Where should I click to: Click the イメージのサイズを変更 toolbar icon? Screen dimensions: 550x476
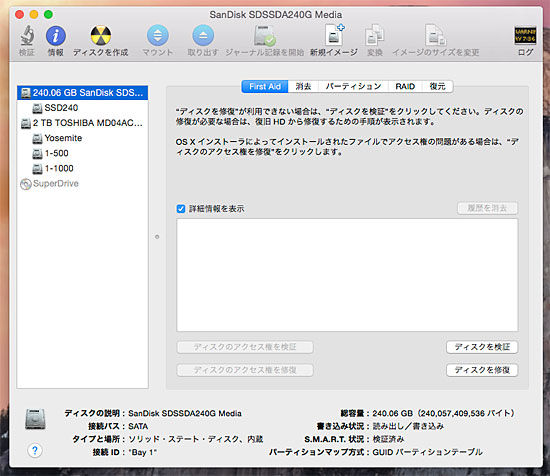[435, 35]
